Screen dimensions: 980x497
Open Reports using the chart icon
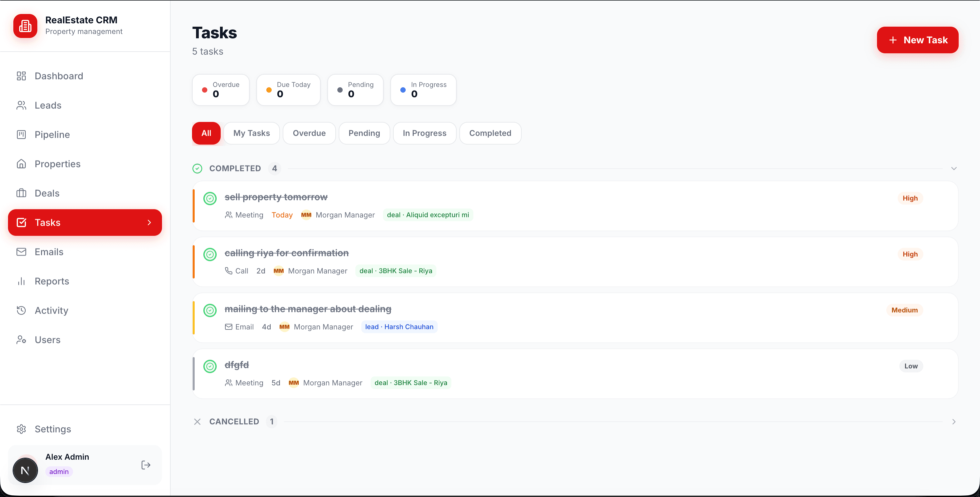click(x=21, y=281)
